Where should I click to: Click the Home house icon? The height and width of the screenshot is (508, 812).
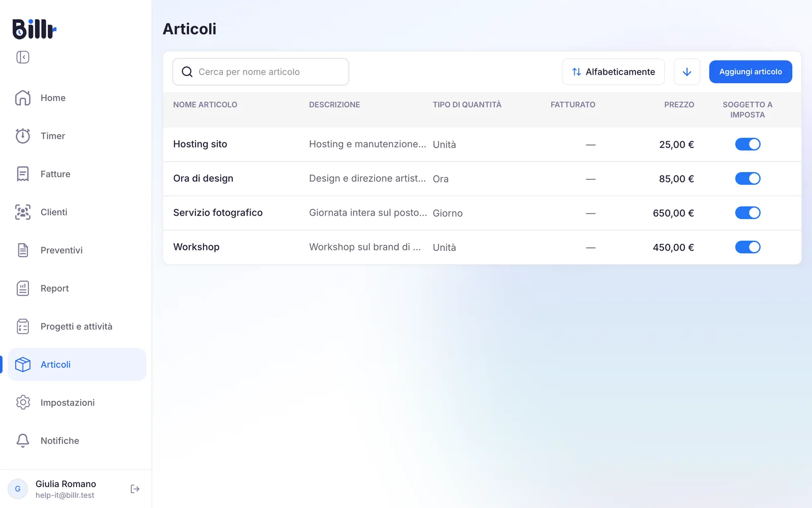[x=23, y=98]
